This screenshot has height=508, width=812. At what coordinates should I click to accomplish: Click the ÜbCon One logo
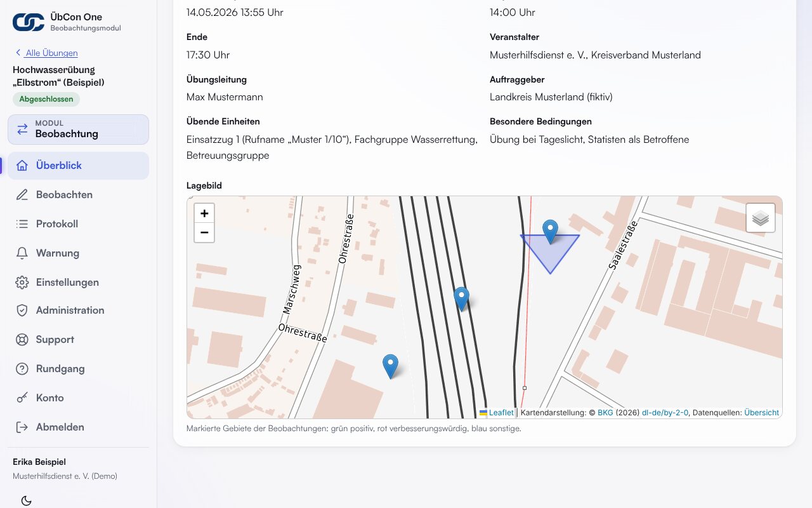(29, 22)
